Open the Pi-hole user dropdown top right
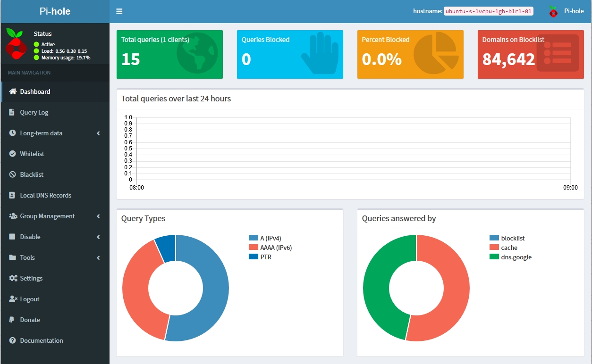592x364 pixels. coord(566,11)
